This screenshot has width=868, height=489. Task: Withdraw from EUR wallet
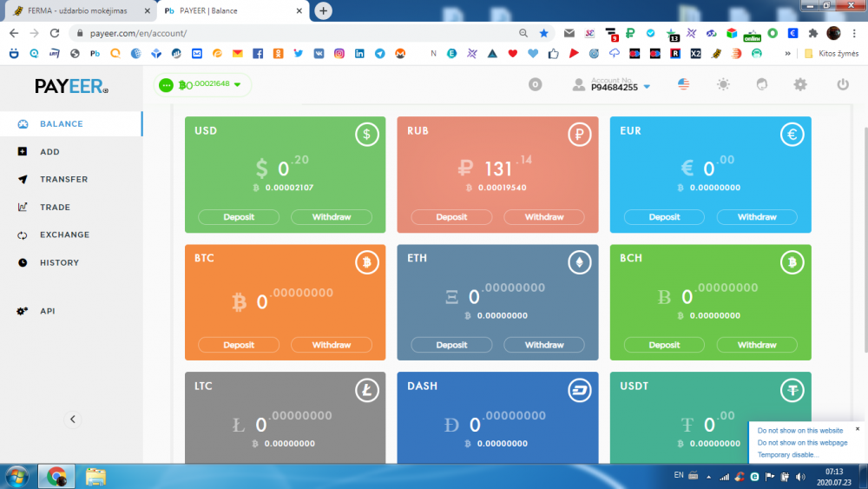(x=757, y=217)
